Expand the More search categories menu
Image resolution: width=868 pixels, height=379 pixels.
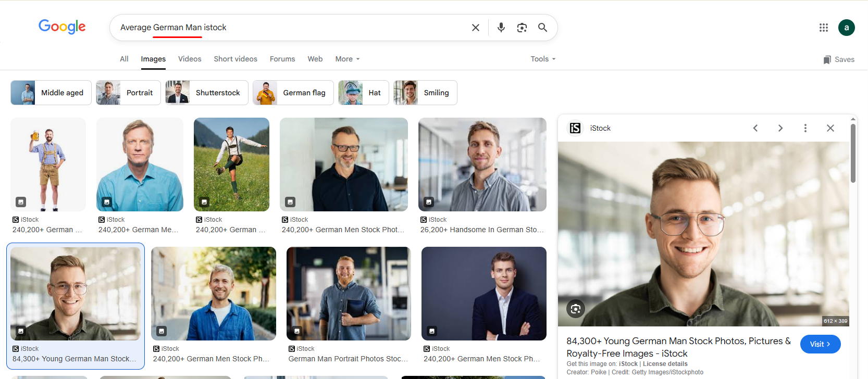pos(347,59)
